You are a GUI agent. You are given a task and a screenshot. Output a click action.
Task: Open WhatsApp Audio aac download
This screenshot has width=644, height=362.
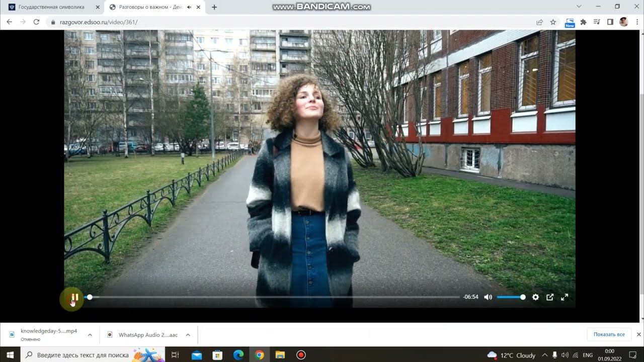tap(143, 335)
